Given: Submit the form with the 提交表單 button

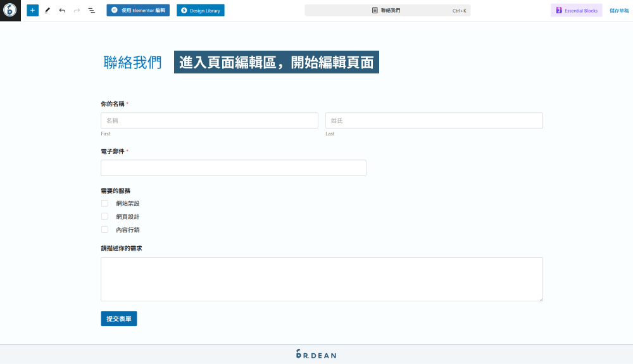Looking at the screenshot, I should coord(119,318).
